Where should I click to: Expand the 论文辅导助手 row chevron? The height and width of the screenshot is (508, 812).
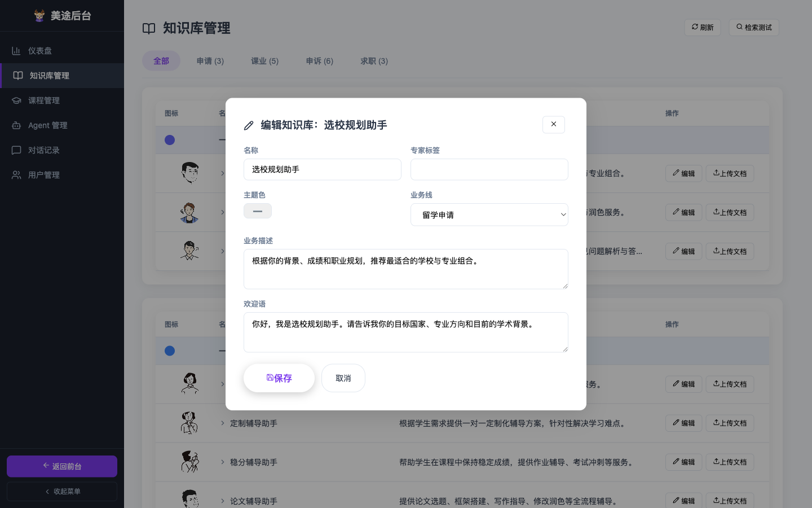click(223, 501)
